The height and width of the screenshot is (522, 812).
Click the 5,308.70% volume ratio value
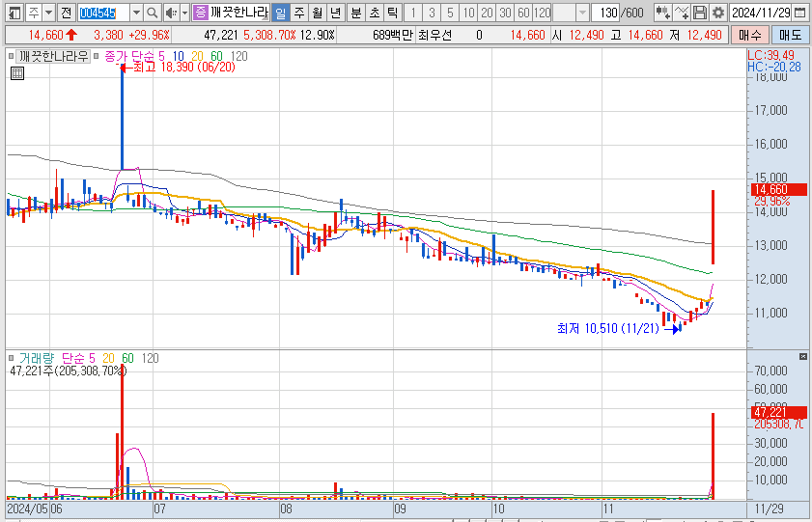click(269, 35)
